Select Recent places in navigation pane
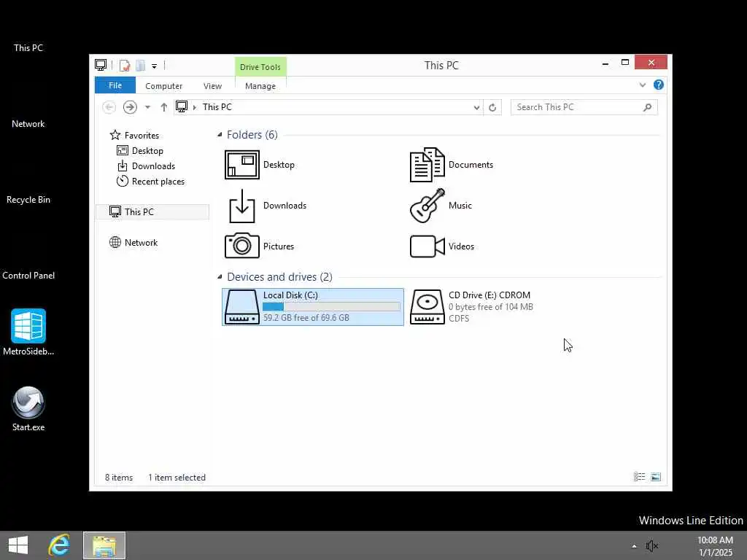 point(151,182)
